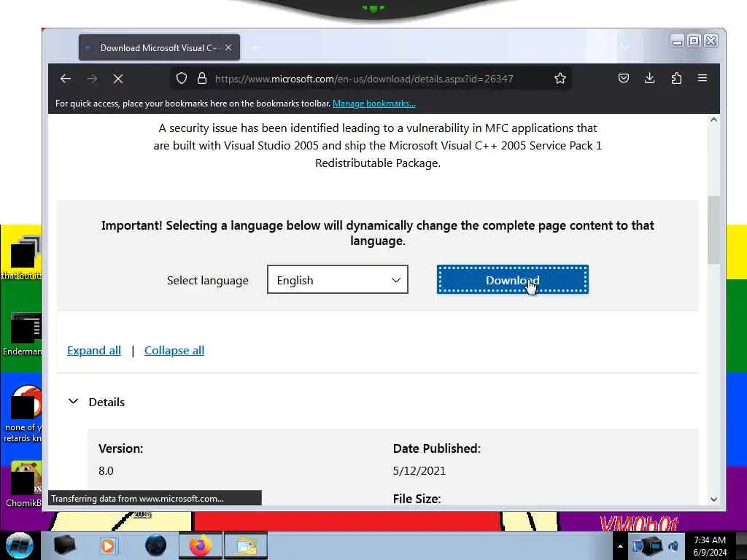This screenshot has width=747, height=560.
Task: Select the Download Microsoft Visual C++ tab
Action: 159,47
